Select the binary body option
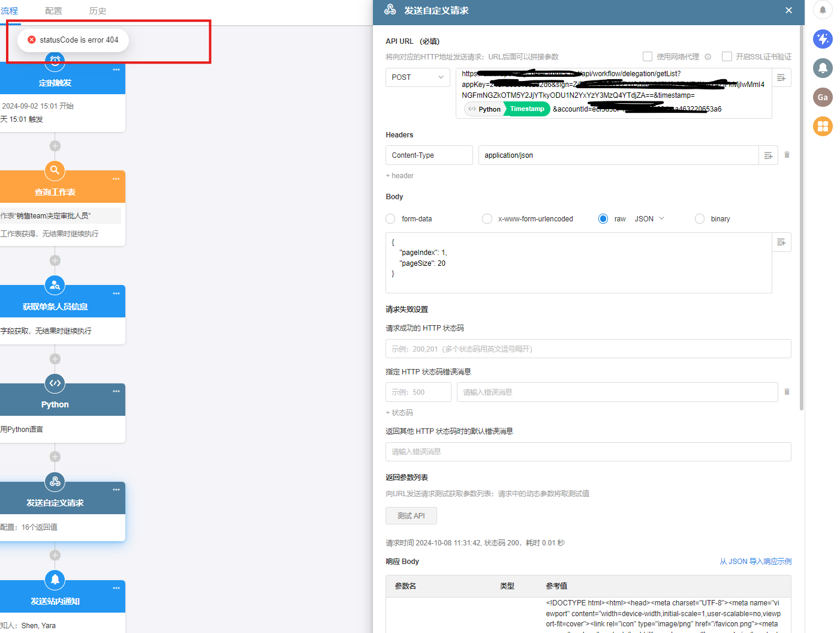Image resolution: width=840 pixels, height=633 pixels. (700, 219)
